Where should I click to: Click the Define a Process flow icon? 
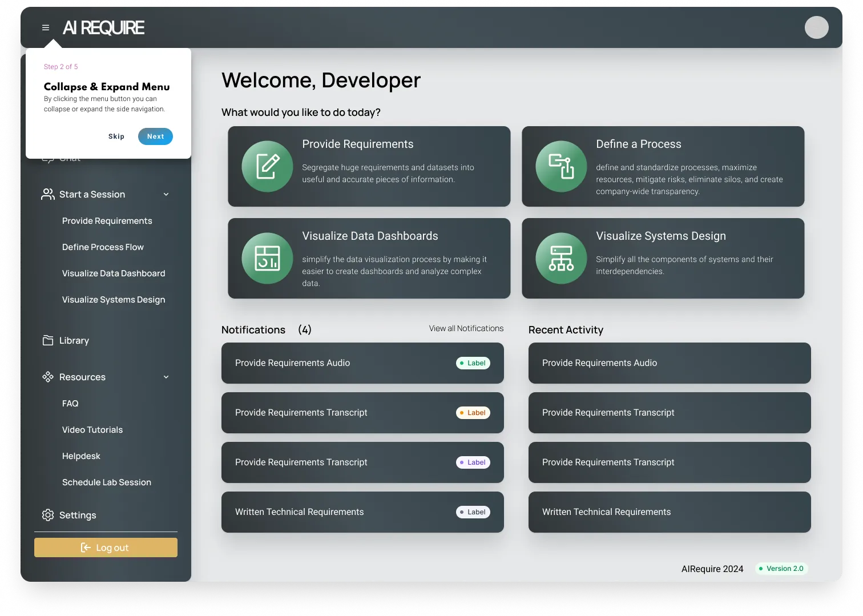point(561,166)
